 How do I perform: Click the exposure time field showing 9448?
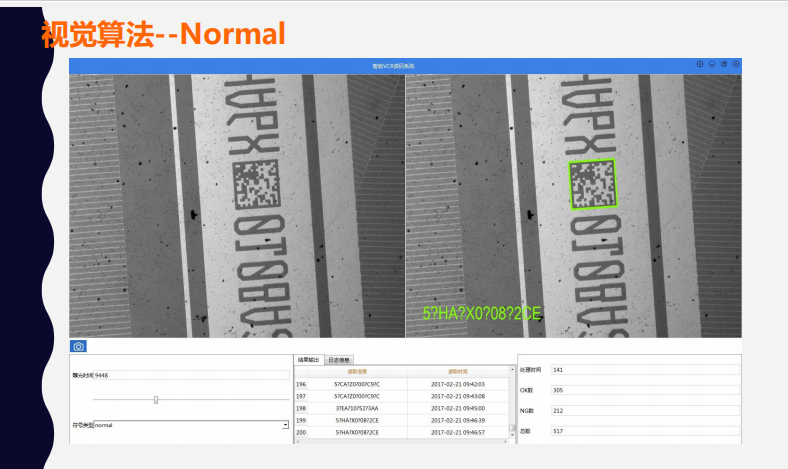click(x=190, y=376)
